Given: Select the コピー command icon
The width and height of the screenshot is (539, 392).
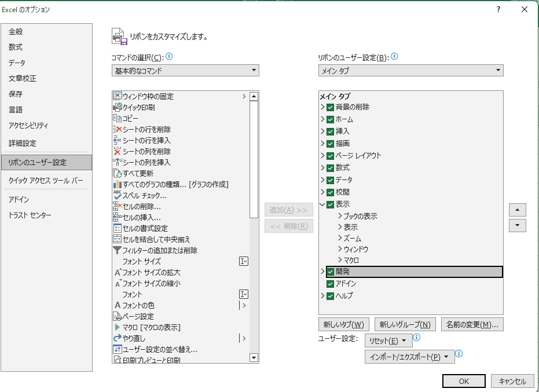Looking at the screenshot, I should point(117,118).
